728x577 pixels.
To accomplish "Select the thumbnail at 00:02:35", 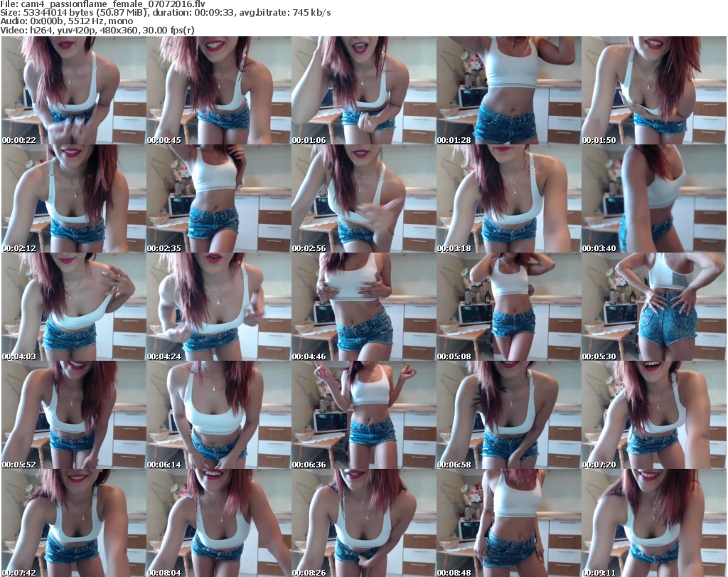I will [x=219, y=198].
